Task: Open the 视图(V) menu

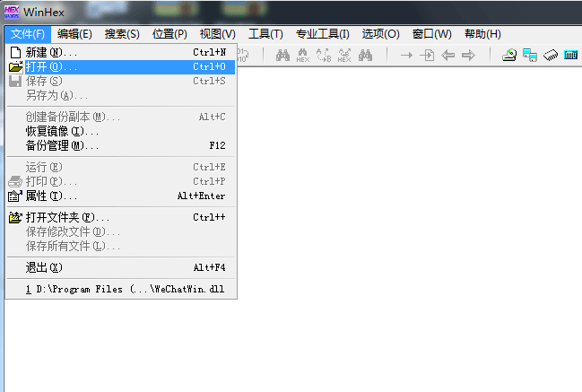Action: [x=218, y=34]
